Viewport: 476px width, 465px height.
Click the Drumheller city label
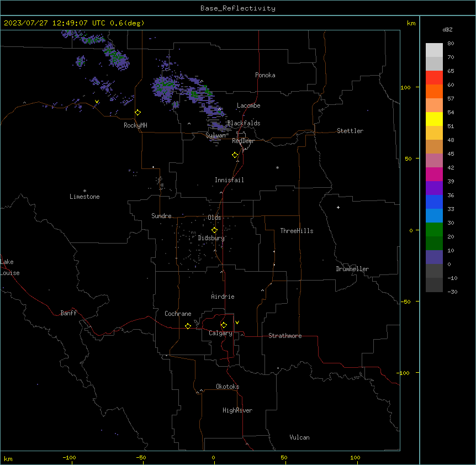(352, 269)
